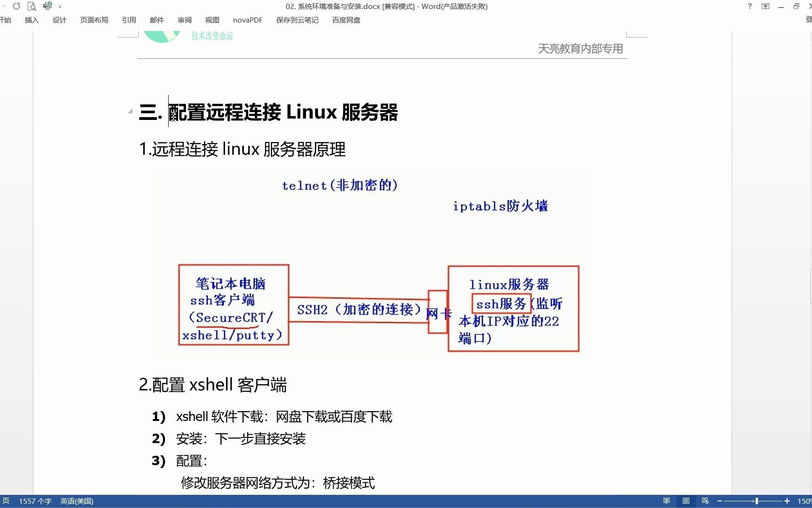Click the zoom in plus icon

pyautogui.click(x=787, y=500)
